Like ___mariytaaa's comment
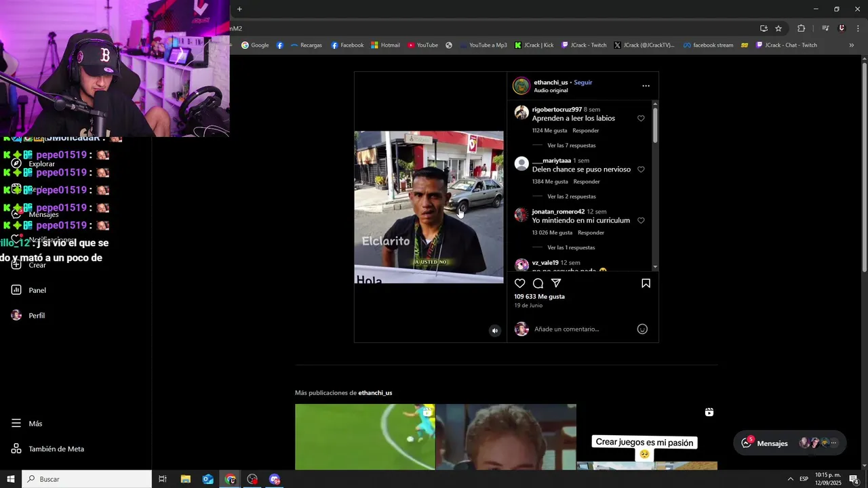This screenshot has width=868, height=488. pyautogui.click(x=641, y=169)
